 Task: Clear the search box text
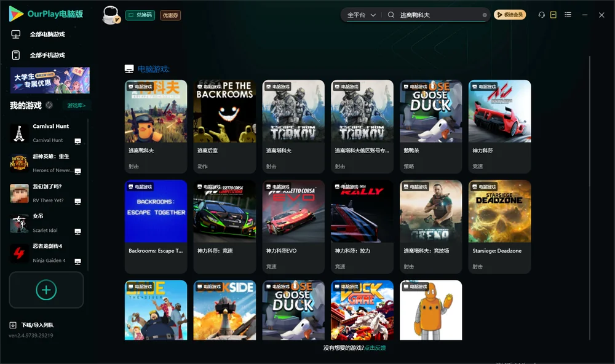[x=485, y=15]
